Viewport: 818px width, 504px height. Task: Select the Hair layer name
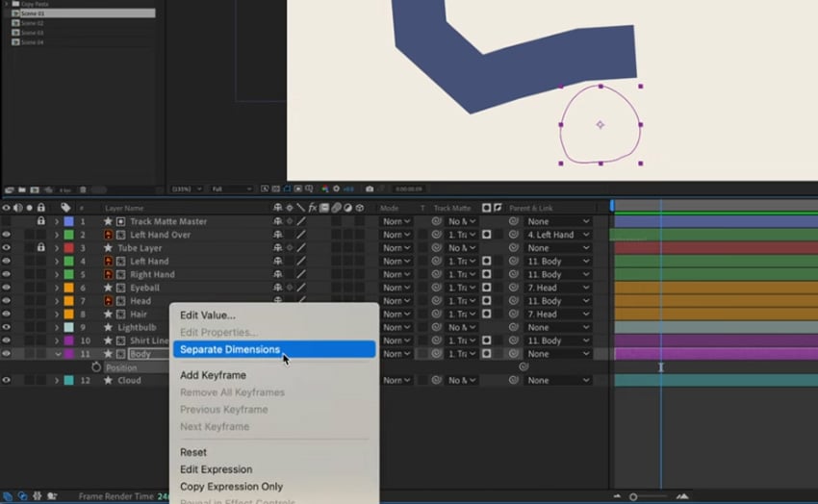(139, 315)
